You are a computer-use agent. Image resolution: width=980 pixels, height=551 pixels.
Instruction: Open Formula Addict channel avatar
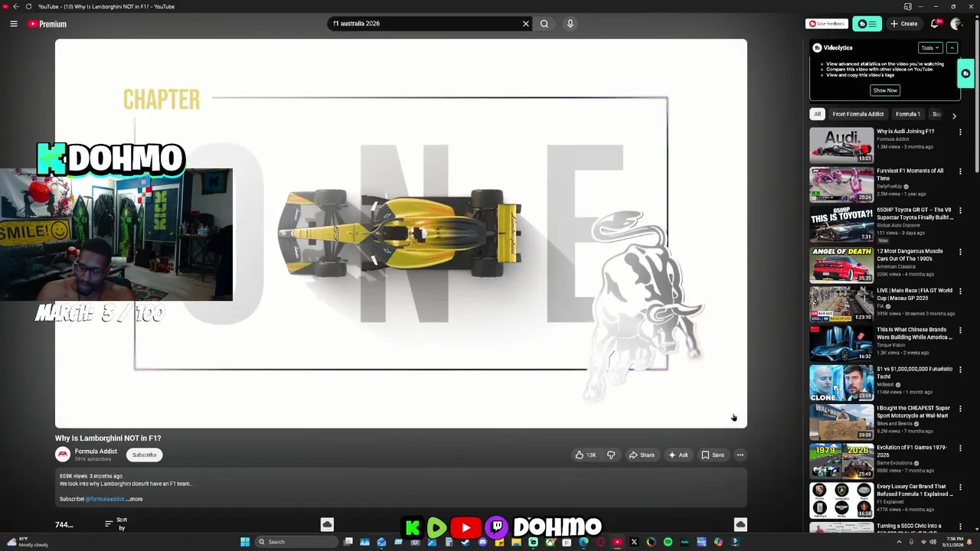[63, 455]
